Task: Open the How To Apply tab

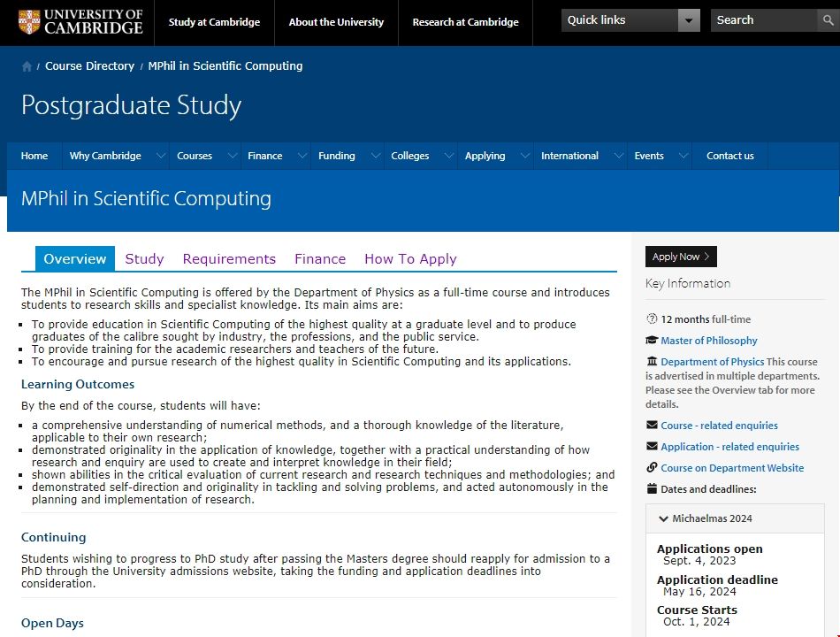Action: [x=410, y=259]
